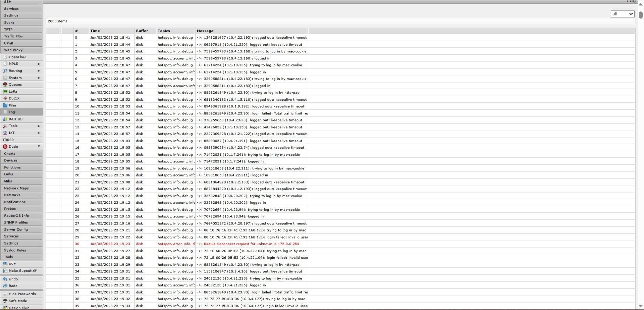Screen dimensions: 644x310
Task: Sort log by Buffer column header
Action: (x=146, y=31)
